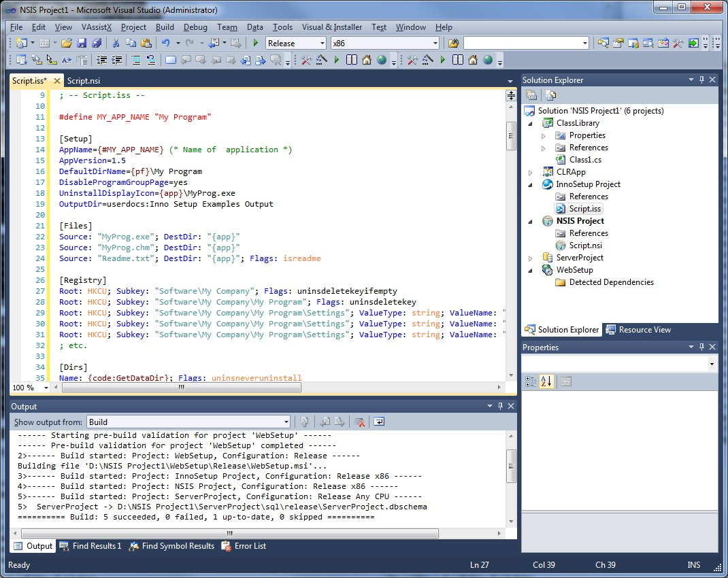Select the Solution 'NSIS Project1' root node

point(600,111)
